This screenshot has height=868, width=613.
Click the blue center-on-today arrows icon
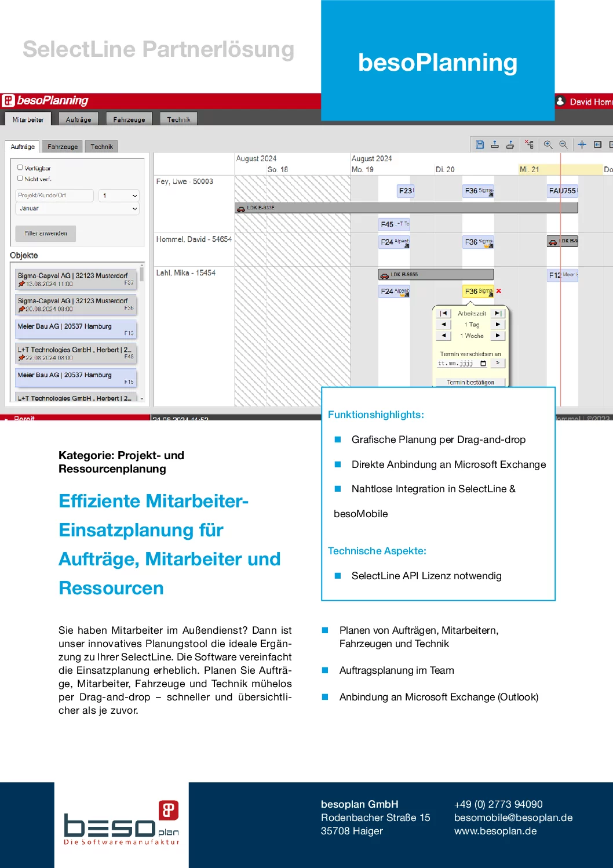[x=582, y=144]
